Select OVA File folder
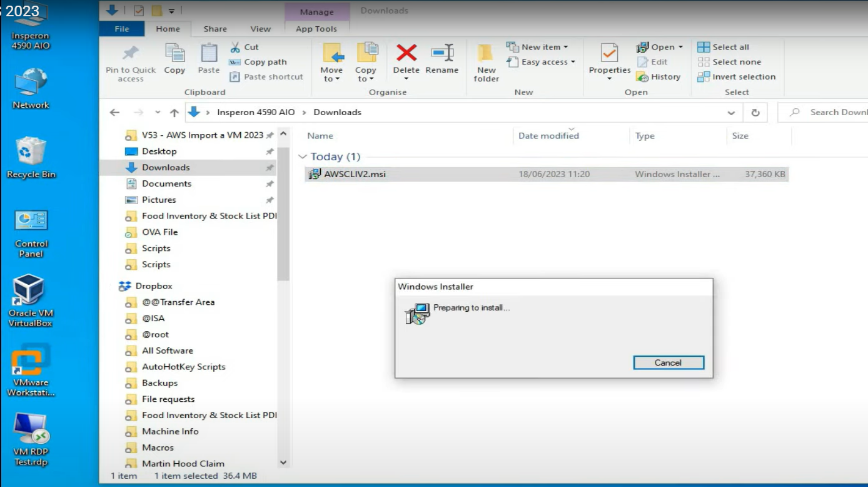The image size is (868, 487). click(x=159, y=232)
